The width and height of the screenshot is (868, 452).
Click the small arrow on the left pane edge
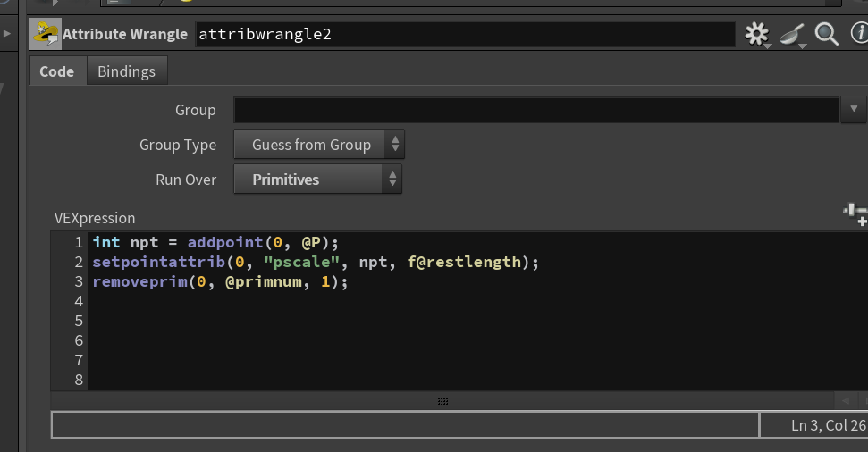pyautogui.click(x=7, y=34)
